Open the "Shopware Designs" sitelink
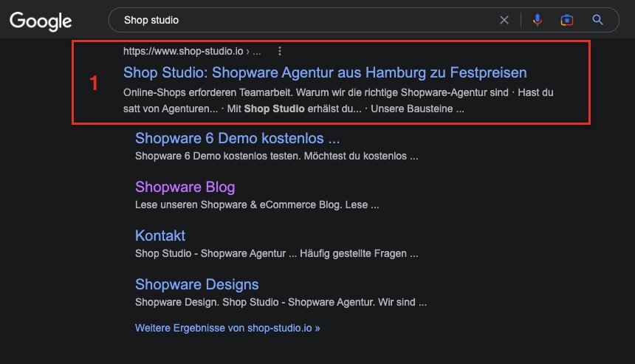Screen dimensions: 635x364 pos(196,284)
